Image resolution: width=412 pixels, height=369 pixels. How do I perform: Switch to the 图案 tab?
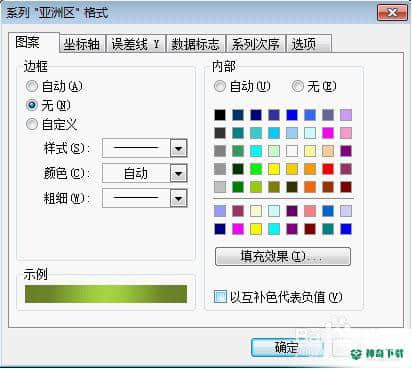tap(33, 42)
